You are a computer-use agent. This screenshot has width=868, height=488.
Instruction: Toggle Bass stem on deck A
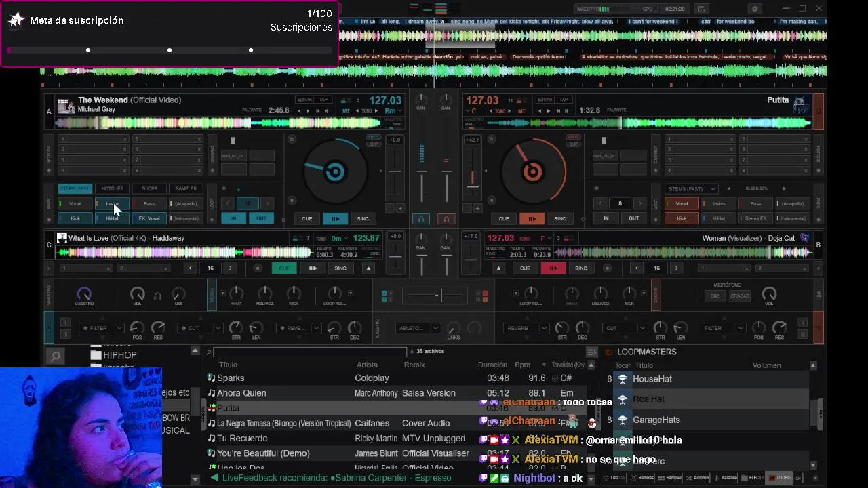coord(149,203)
